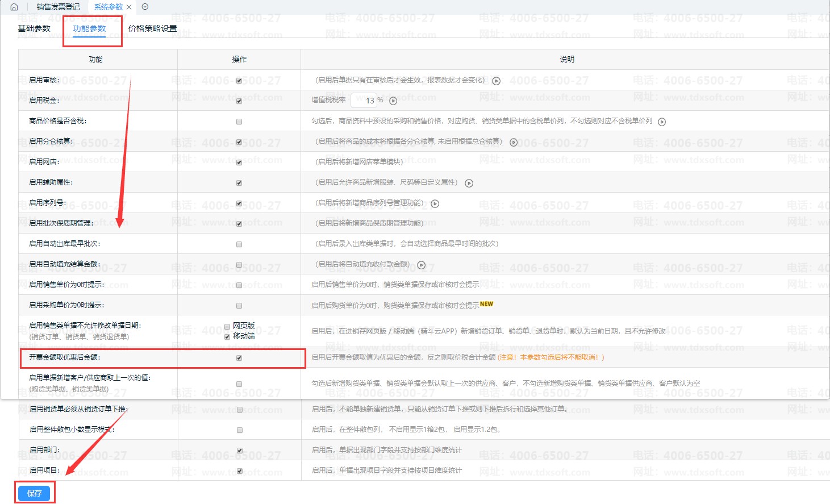Toggle the 启用自动出库最早批次 checkbox
830x504 pixels.
[x=239, y=244]
